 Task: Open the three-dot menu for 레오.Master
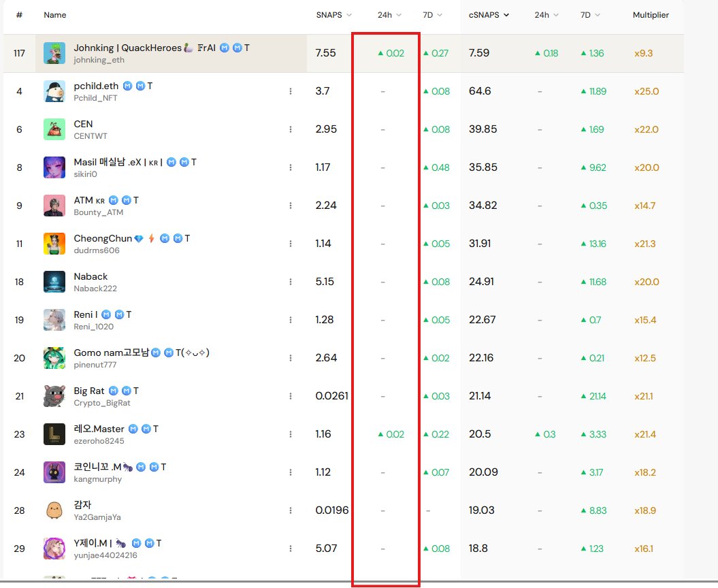(291, 434)
